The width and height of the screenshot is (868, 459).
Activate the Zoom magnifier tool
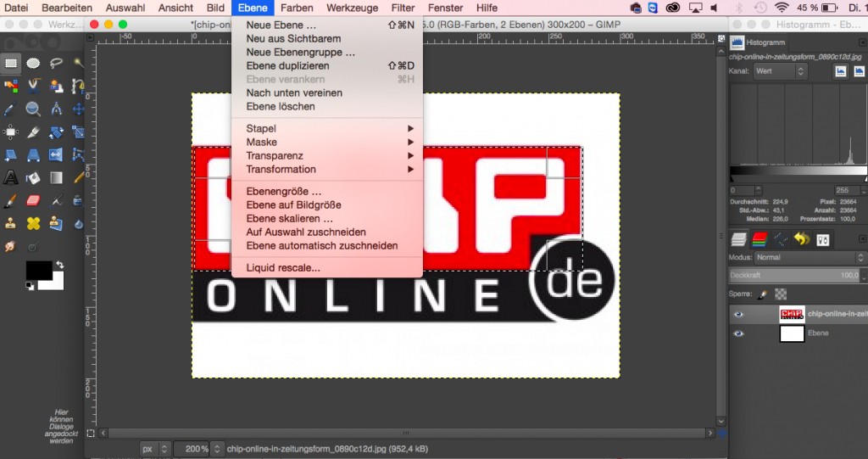(34, 109)
